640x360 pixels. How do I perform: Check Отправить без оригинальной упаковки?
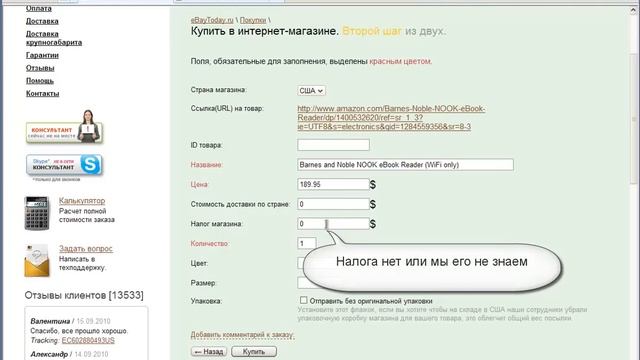(303, 300)
